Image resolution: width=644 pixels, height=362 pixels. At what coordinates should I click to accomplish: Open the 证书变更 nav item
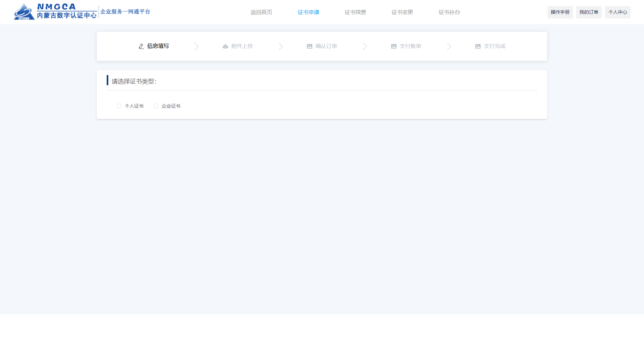click(402, 12)
